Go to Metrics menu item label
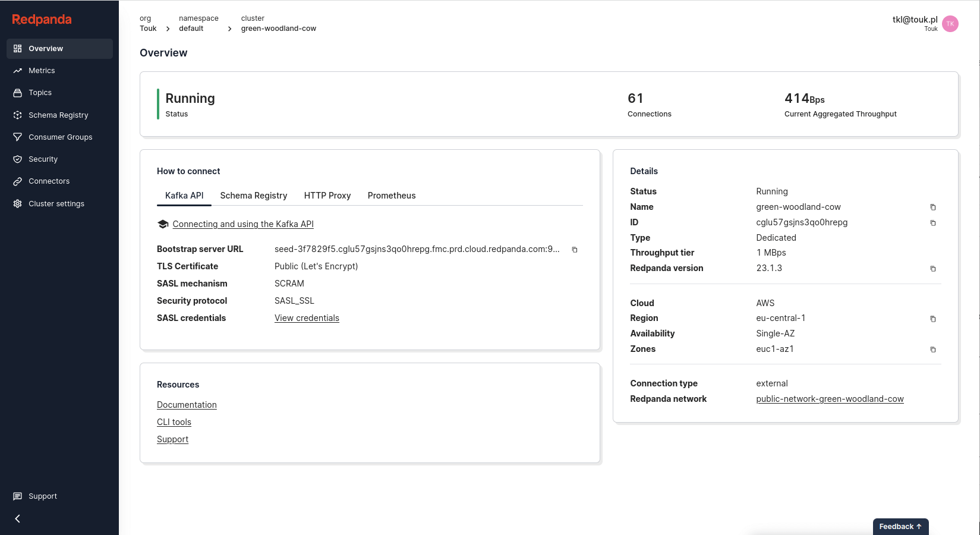The height and width of the screenshot is (535, 980). [x=42, y=71]
